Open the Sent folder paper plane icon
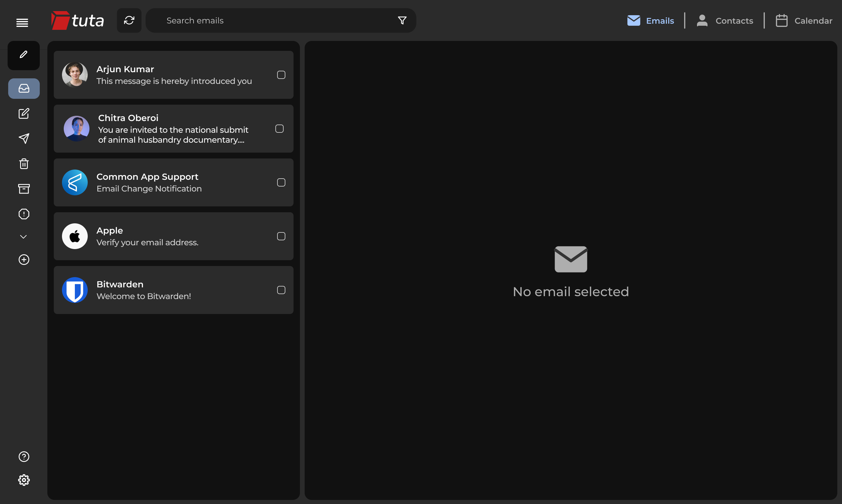 pos(23,139)
